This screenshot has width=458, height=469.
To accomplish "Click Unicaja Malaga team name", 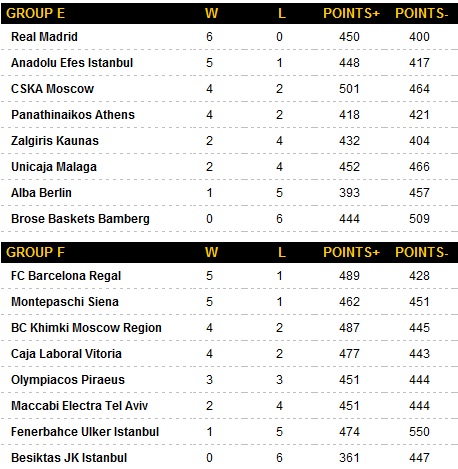I will [x=54, y=167].
